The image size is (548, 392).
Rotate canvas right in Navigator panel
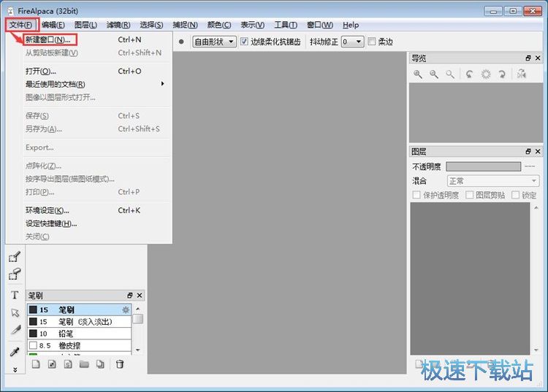coord(502,74)
